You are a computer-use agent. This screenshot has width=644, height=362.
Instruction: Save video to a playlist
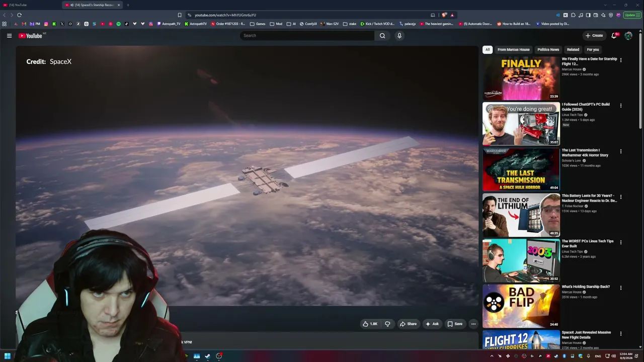coord(455,324)
